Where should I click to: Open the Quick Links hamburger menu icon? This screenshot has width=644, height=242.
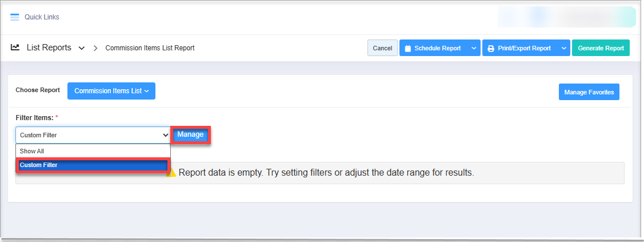click(x=15, y=17)
